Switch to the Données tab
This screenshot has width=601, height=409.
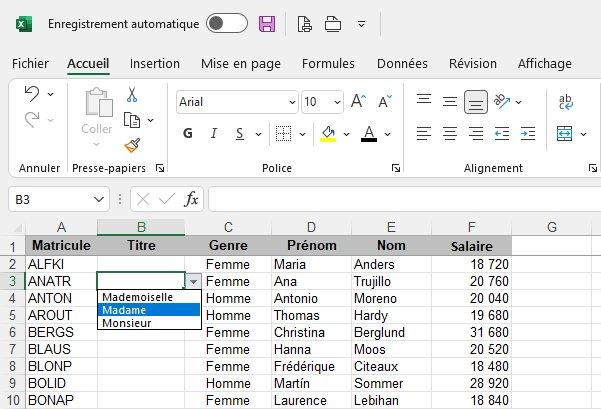402,64
